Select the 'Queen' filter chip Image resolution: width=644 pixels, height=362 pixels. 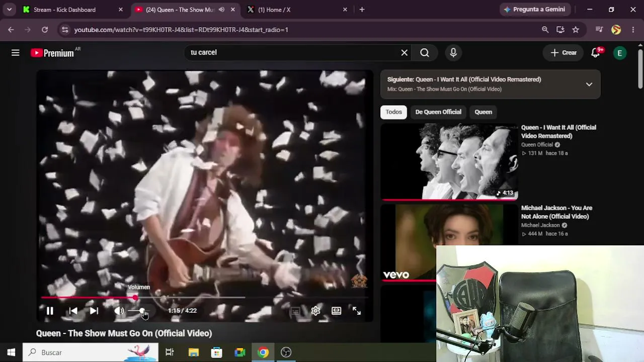click(484, 112)
